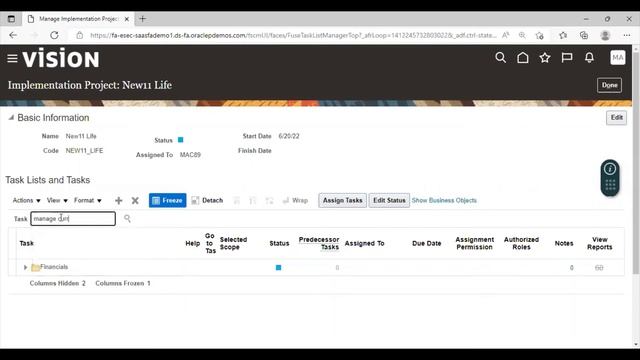The image size is (640, 360).
Task: Click the Status column header
Action: coord(279,243)
